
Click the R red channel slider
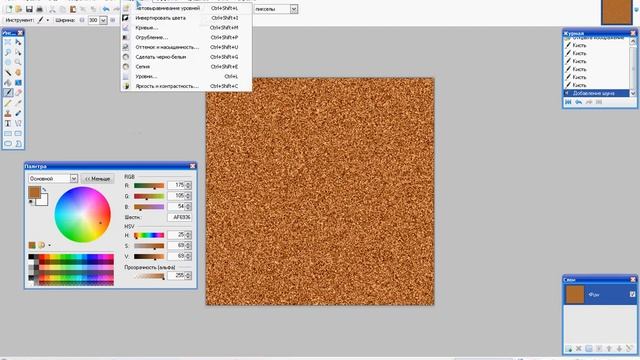coord(149,186)
